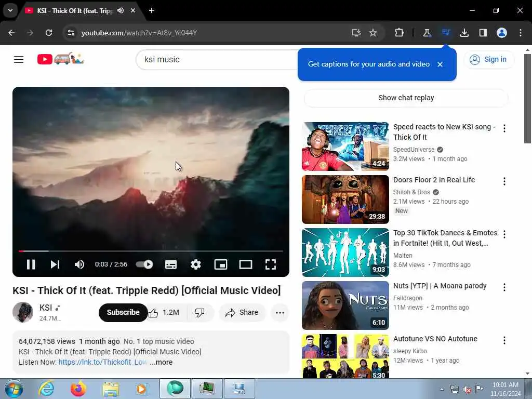Open 'Doors Floor 2 In Real Life' title
Image resolution: width=532 pixels, height=399 pixels.
pos(434,180)
